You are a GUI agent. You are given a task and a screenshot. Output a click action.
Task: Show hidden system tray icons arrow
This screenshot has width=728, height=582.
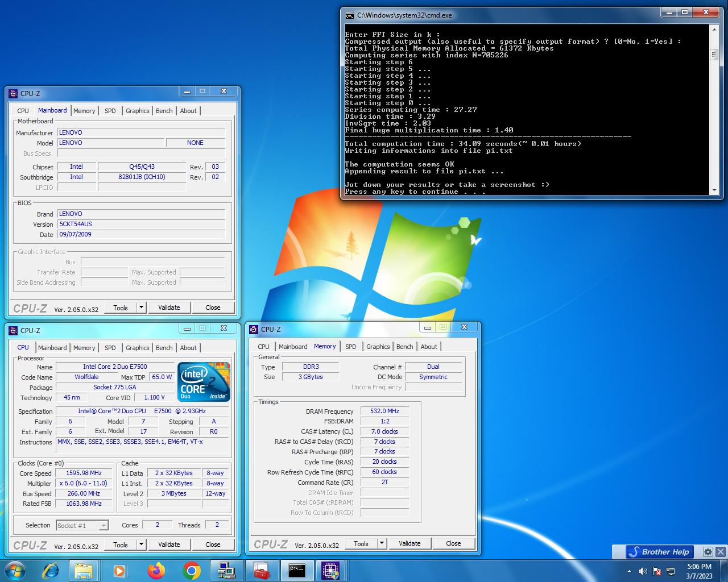[629, 571]
